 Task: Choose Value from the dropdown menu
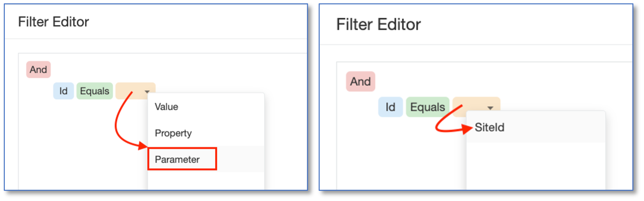pos(167,107)
